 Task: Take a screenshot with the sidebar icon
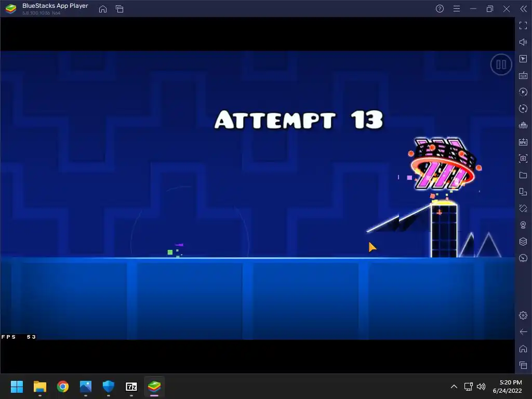click(x=523, y=158)
